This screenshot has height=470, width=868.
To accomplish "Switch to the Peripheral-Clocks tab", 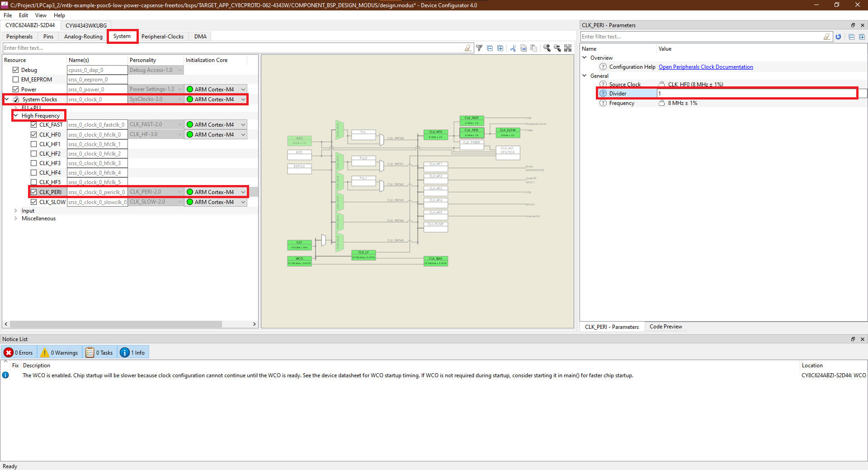I will pos(162,37).
